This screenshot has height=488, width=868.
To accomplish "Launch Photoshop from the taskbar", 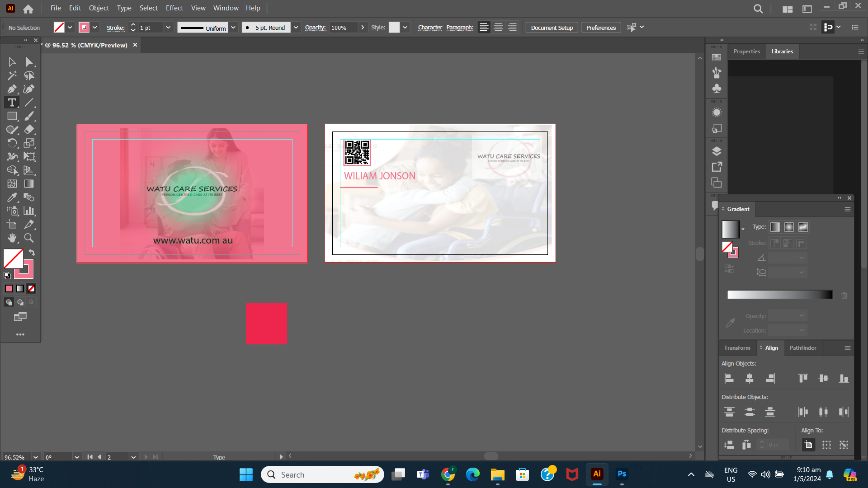I will 622,474.
